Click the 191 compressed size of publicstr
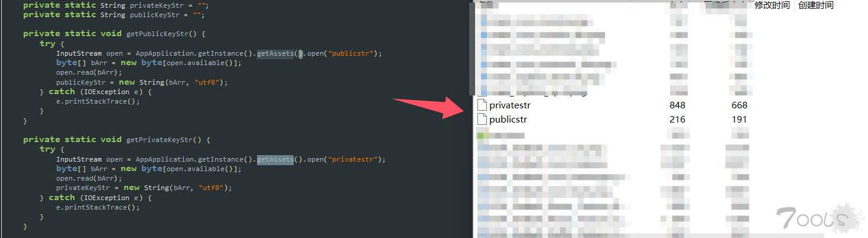868x238 pixels. [739, 120]
